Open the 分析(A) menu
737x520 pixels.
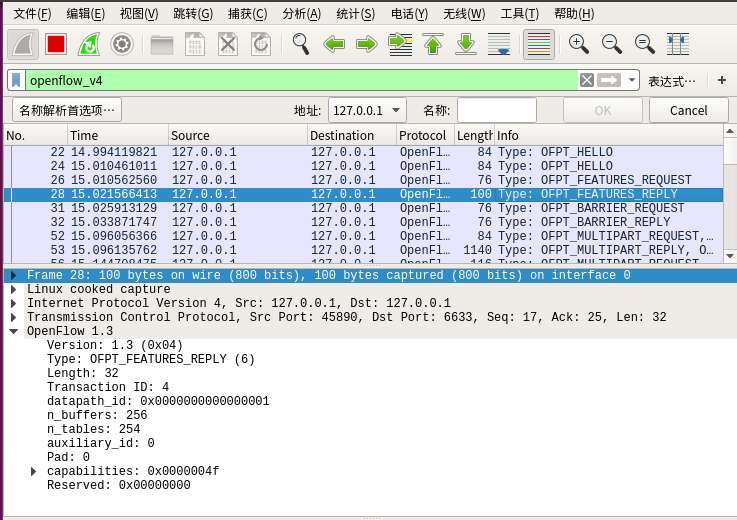coord(301,14)
